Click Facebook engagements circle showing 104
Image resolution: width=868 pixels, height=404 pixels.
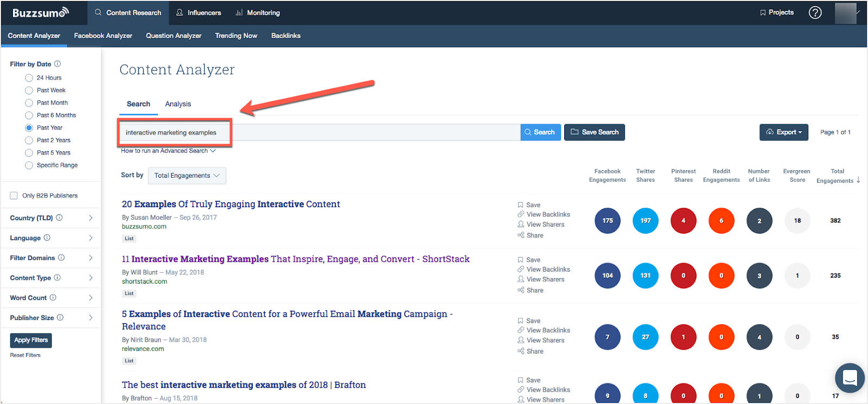pyautogui.click(x=608, y=275)
